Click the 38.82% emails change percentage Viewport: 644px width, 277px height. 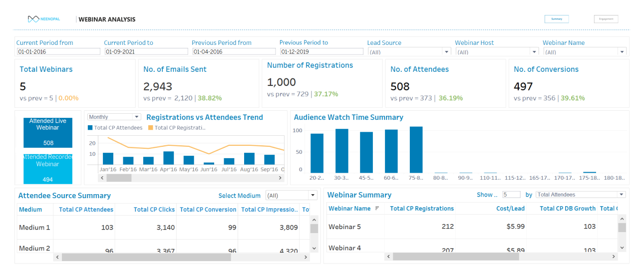coord(210,98)
